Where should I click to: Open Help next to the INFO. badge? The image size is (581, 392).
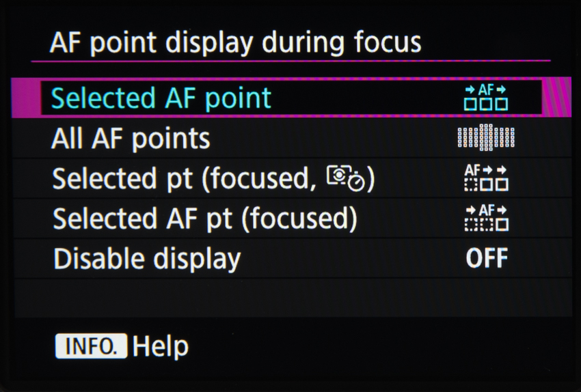click(x=161, y=346)
